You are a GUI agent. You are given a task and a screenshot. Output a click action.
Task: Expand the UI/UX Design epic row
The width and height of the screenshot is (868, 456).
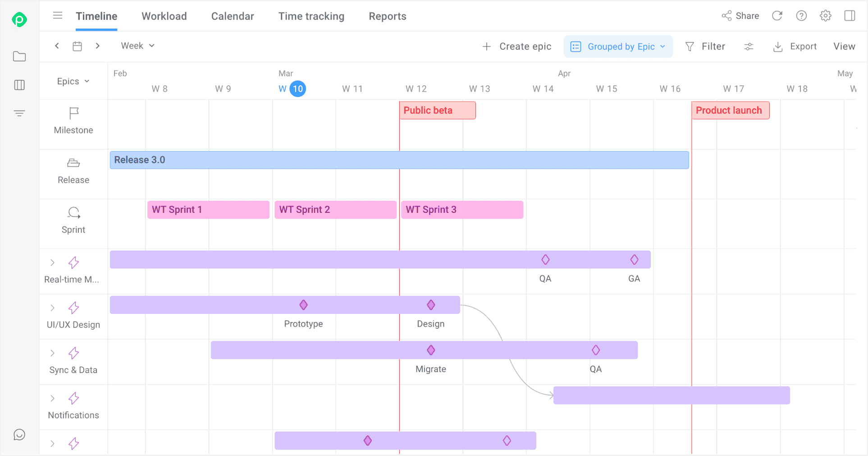[x=53, y=308]
